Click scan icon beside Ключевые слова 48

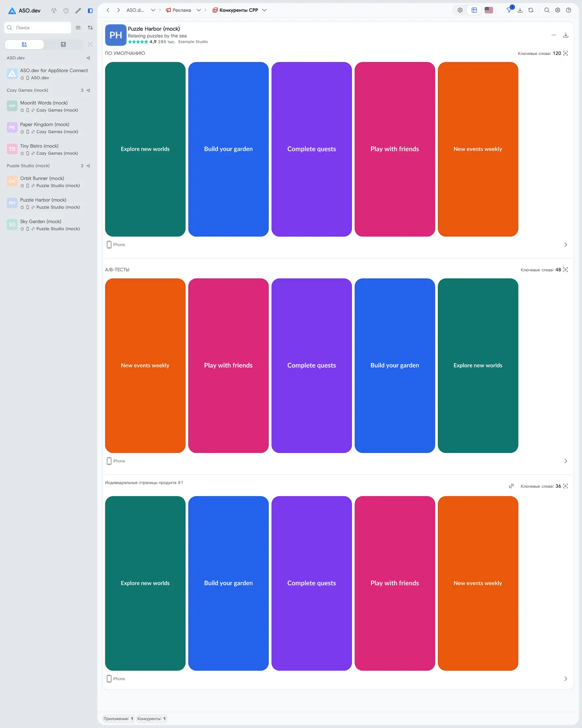[565, 270]
